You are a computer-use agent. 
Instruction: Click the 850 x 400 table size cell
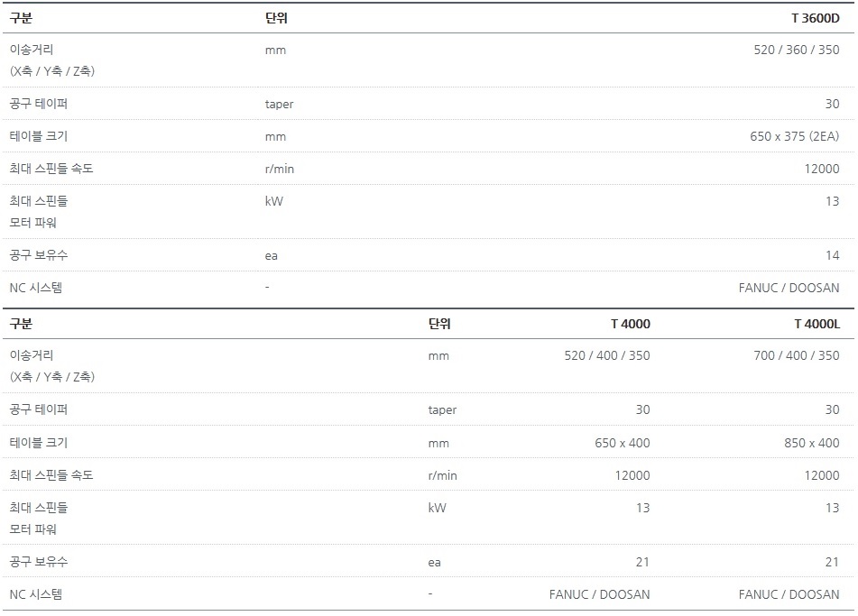click(x=811, y=443)
